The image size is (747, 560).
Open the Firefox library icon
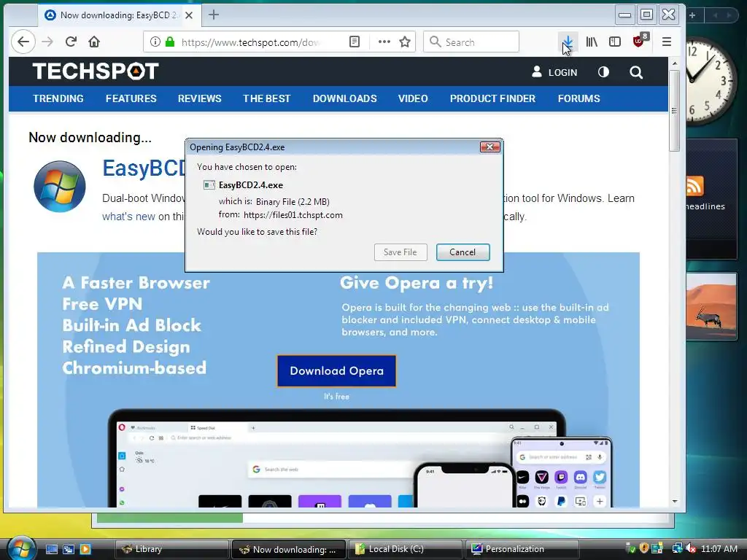pyautogui.click(x=592, y=42)
